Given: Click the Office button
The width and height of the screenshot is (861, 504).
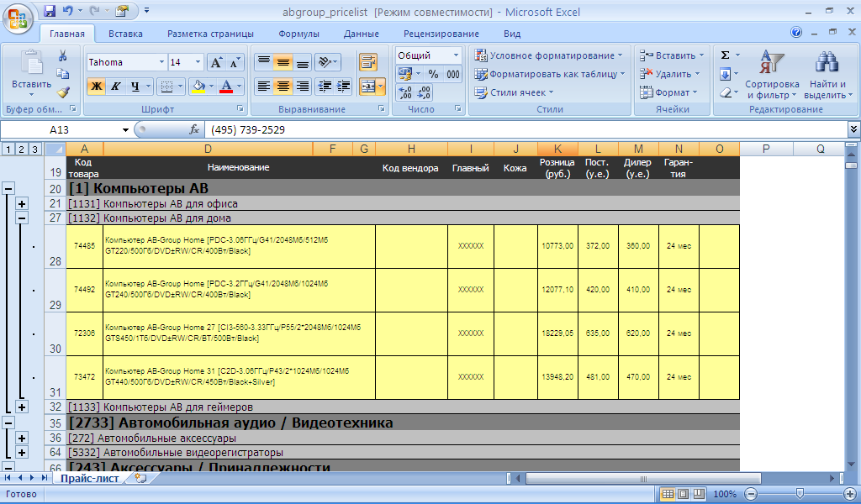Looking at the screenshot, I should coord(18,18).
